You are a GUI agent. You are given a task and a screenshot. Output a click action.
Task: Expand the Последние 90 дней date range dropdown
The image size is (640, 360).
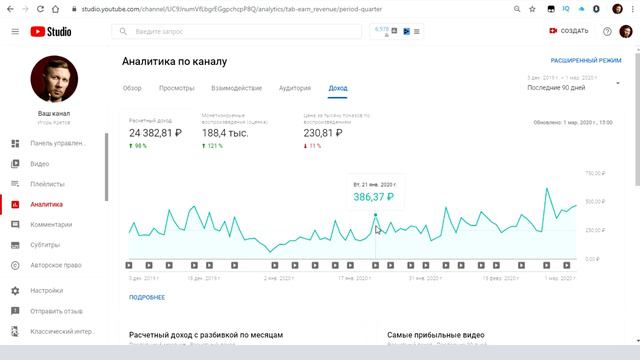tap(573, 83)
